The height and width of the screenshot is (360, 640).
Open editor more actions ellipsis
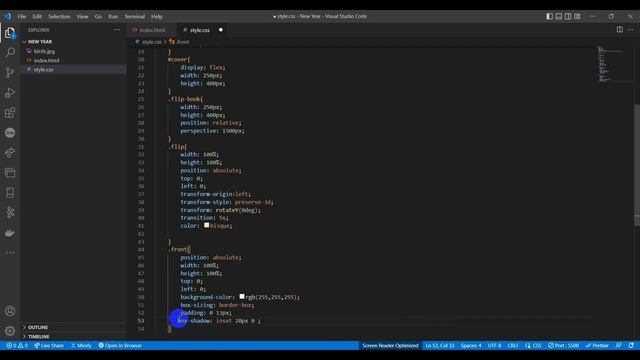click(x=631, y=29)
